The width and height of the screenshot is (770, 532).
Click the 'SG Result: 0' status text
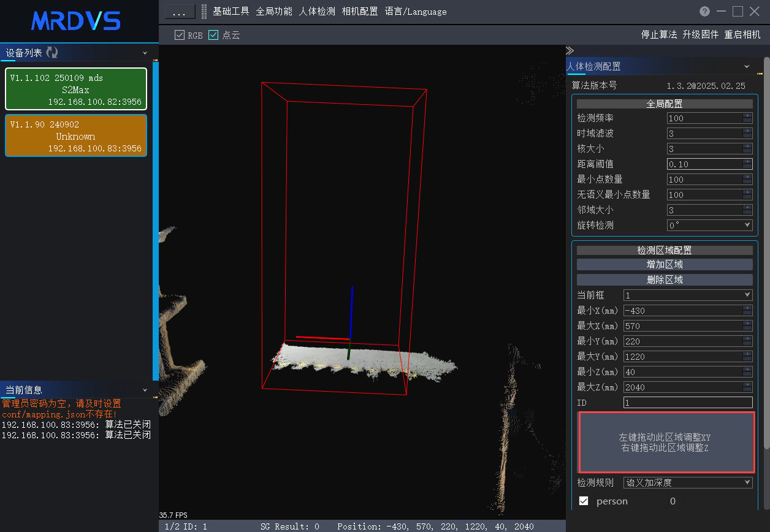point(290,526)
